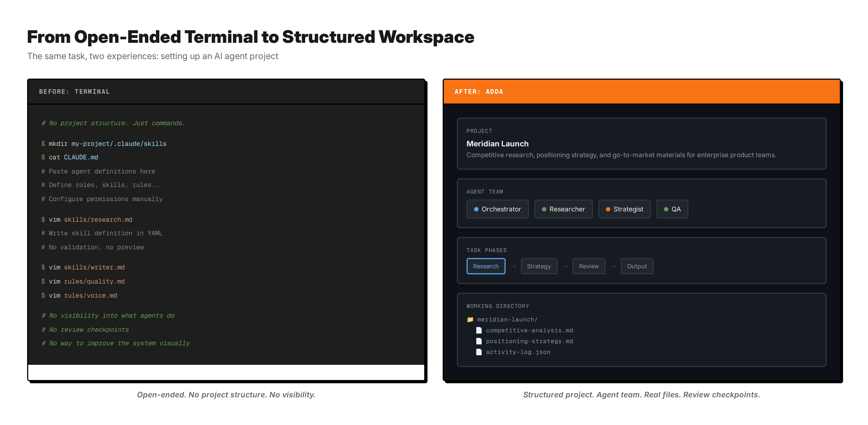
Task: Click the 'Write skill definition in YAML' comment
Action: [102, 233]
